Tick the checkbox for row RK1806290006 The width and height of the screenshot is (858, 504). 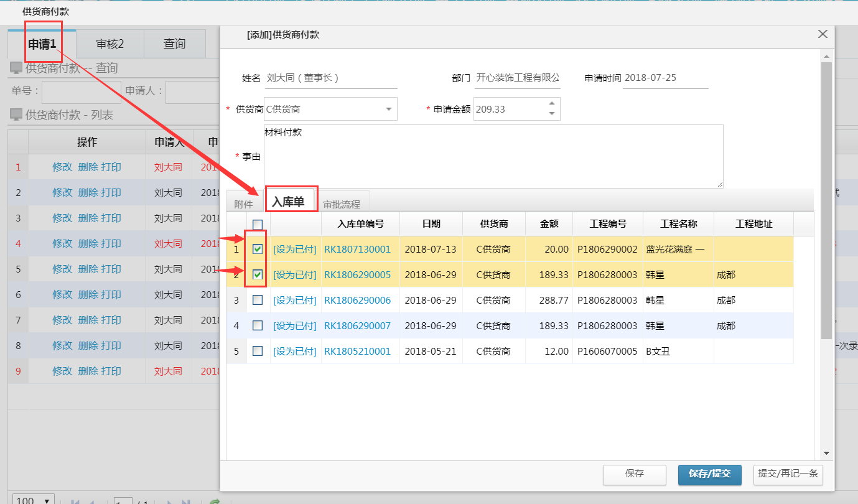[258, 301]
